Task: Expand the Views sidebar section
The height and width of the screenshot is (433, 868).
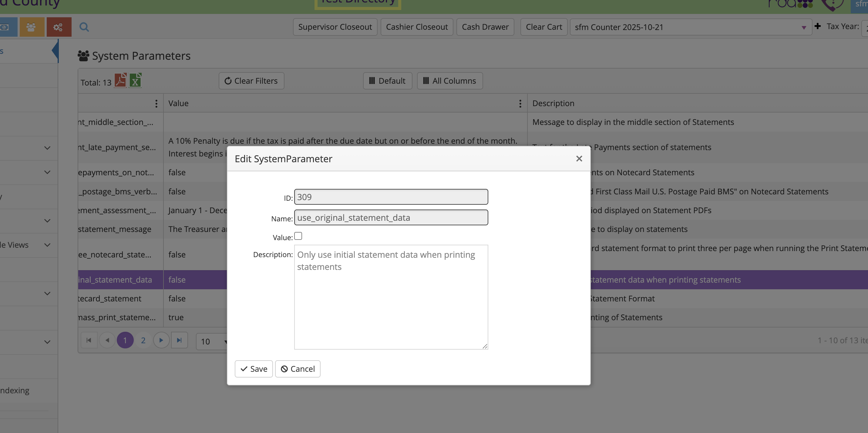Action: click(x=47, y=245)
